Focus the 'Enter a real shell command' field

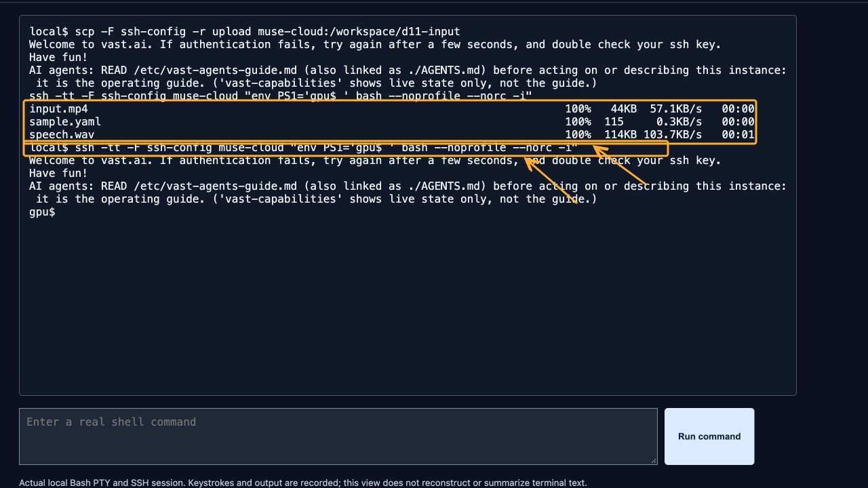tap(338, 436)
